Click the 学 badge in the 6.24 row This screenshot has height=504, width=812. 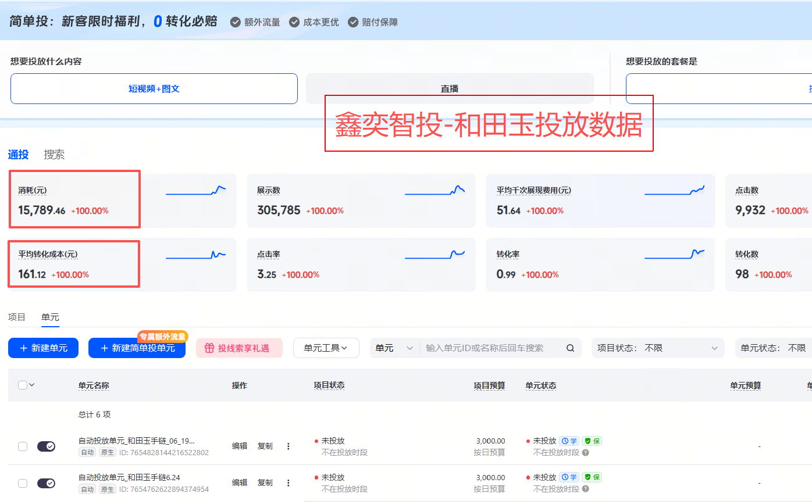(569, 477)
